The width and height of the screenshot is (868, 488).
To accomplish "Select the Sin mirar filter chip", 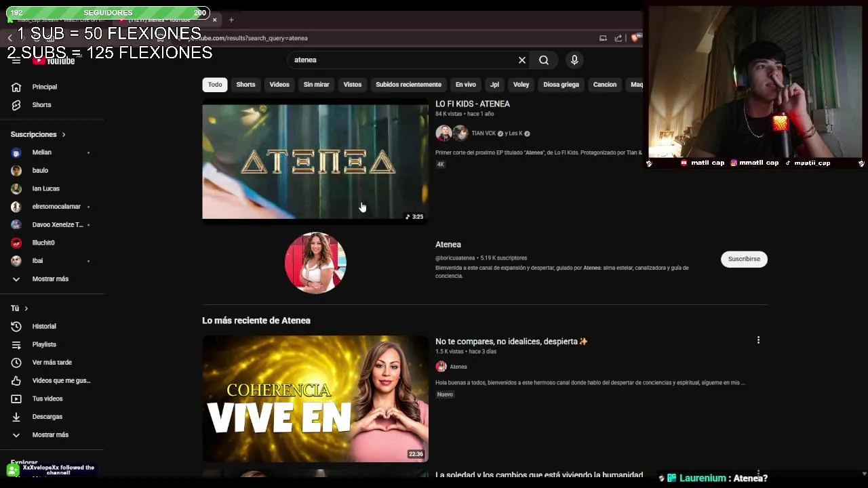I will pos(316,85).
